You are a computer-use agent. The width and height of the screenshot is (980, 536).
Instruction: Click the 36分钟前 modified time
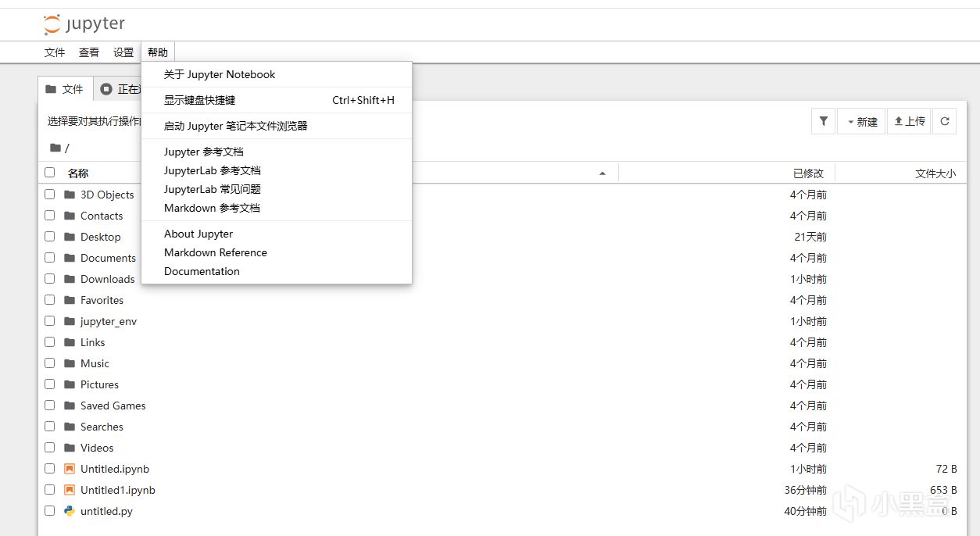pyautogui.click(x=805, y=490)
